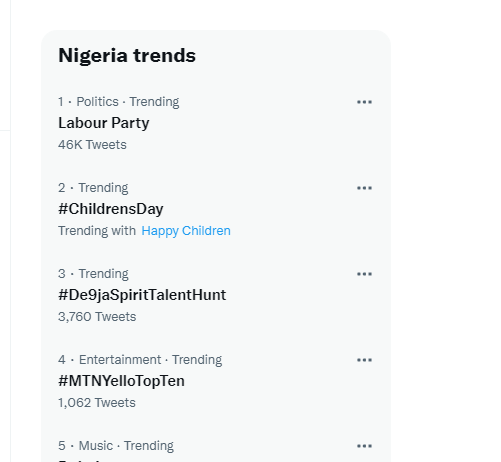
Task: Open the #De9jaSpiritTalentHunt hashtag
Action: click(x=142, y=295)
